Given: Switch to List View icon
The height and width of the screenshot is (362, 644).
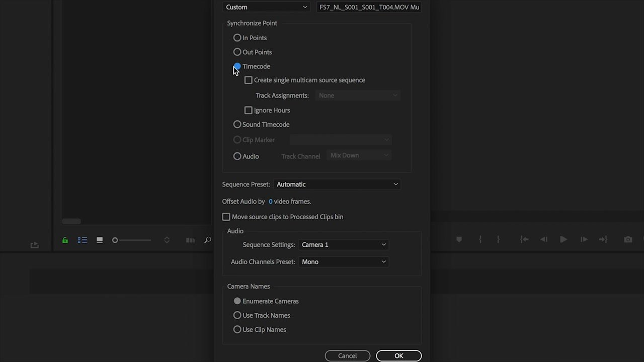Looking at the screenshot, I should (x=82, y=240).
